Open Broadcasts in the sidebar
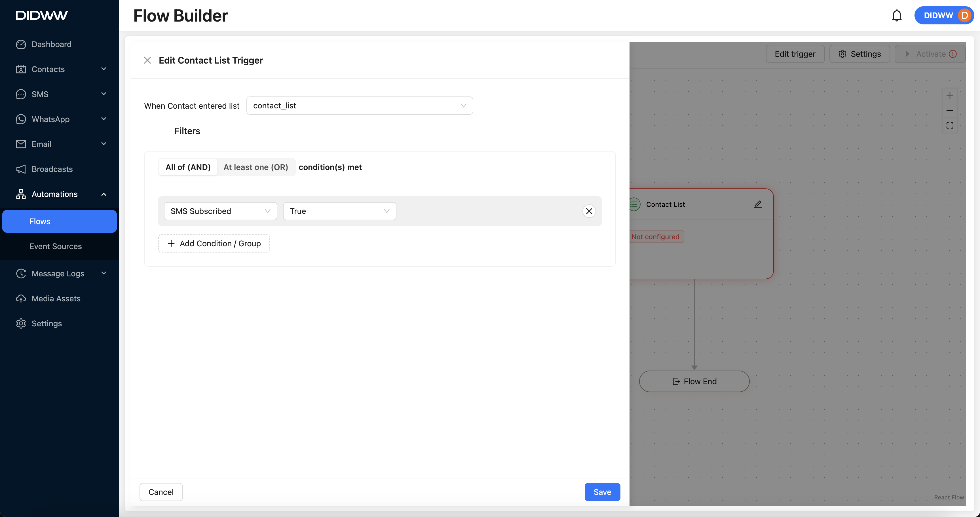 [52, 169]
